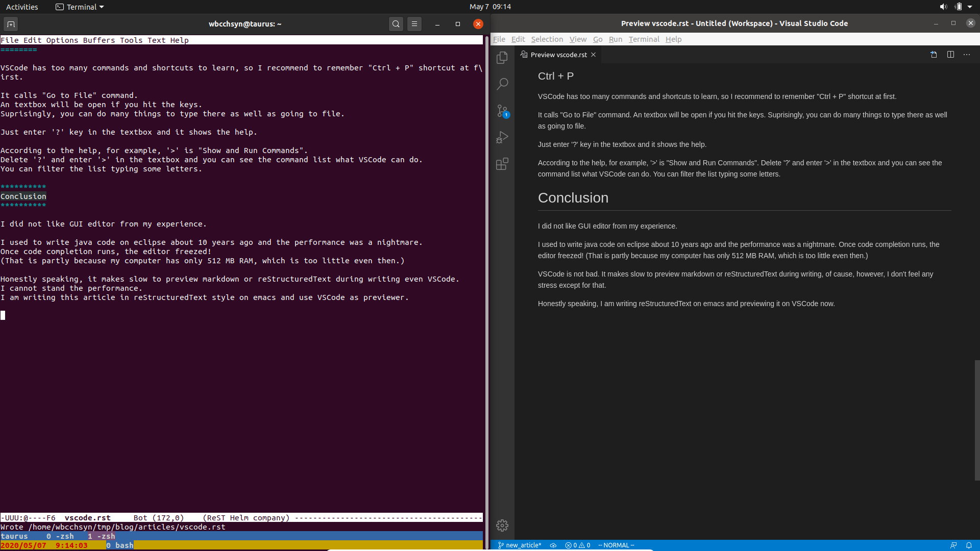Click the NORMAL vim mode indicator
This screenshot has height=551, width=980.
tap(616, 545)
